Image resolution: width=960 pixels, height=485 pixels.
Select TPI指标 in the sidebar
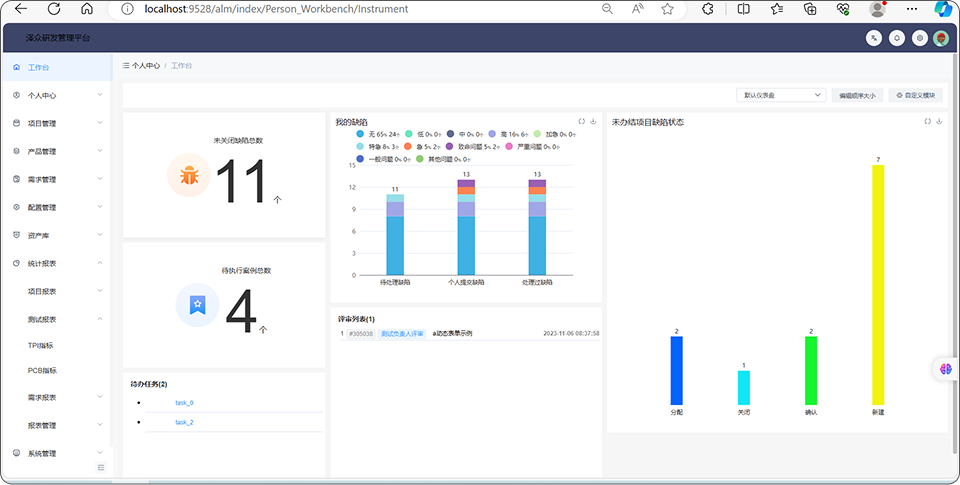[41, 345]
